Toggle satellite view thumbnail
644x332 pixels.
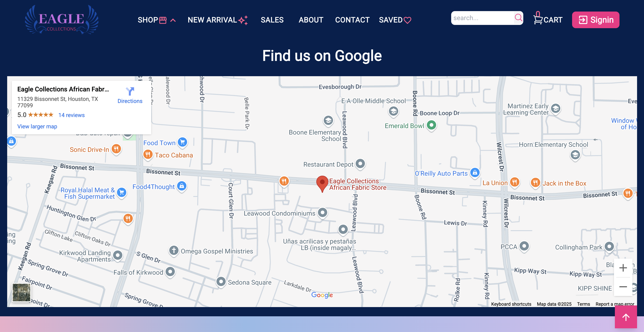point(22,292)
